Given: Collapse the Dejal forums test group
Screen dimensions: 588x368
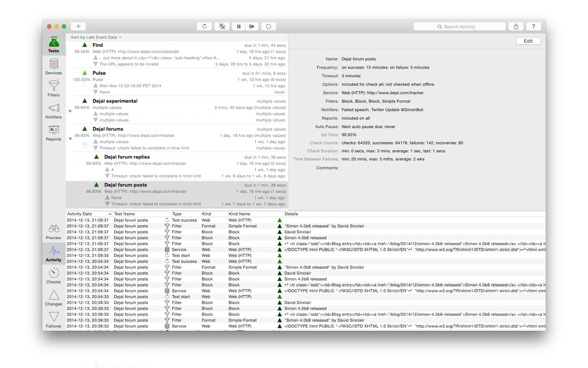Looking at the screenshot, I should [x=70, y=139].
